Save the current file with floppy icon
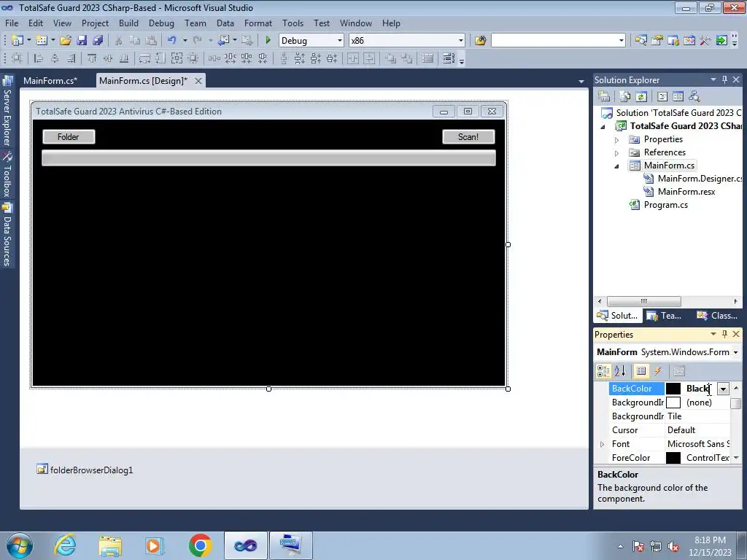This screenshot has width=747, height=560. (82, 41)
